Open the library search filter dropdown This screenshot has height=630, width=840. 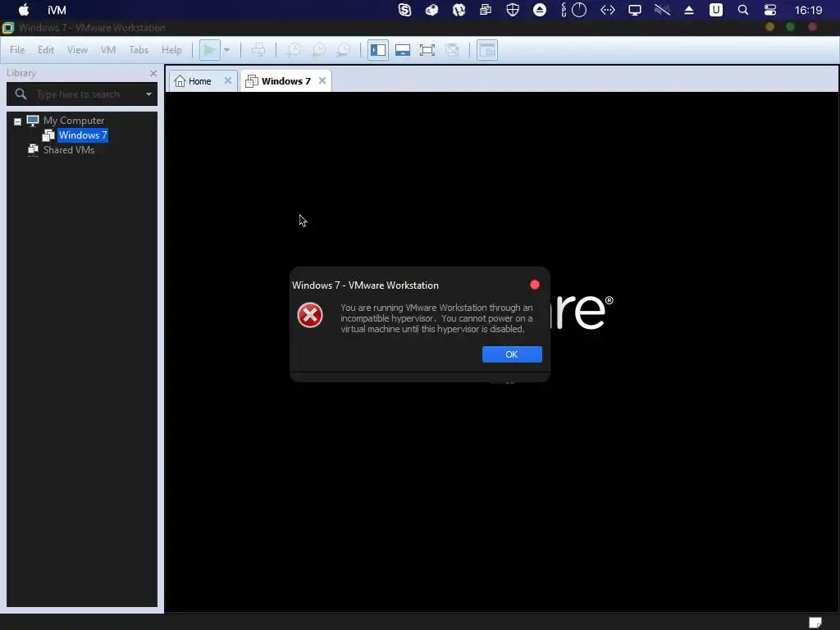(148, 94)
